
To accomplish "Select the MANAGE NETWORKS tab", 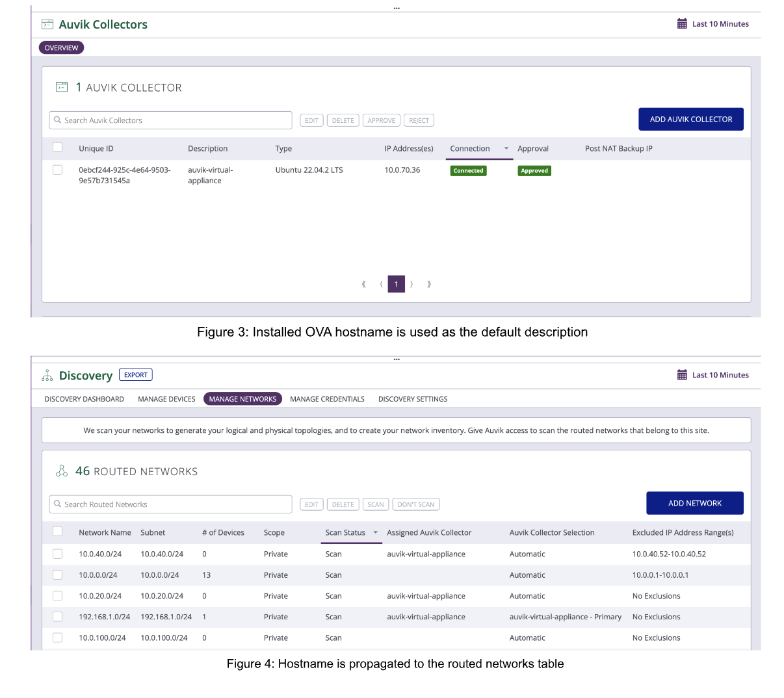I will click(242, 399).
